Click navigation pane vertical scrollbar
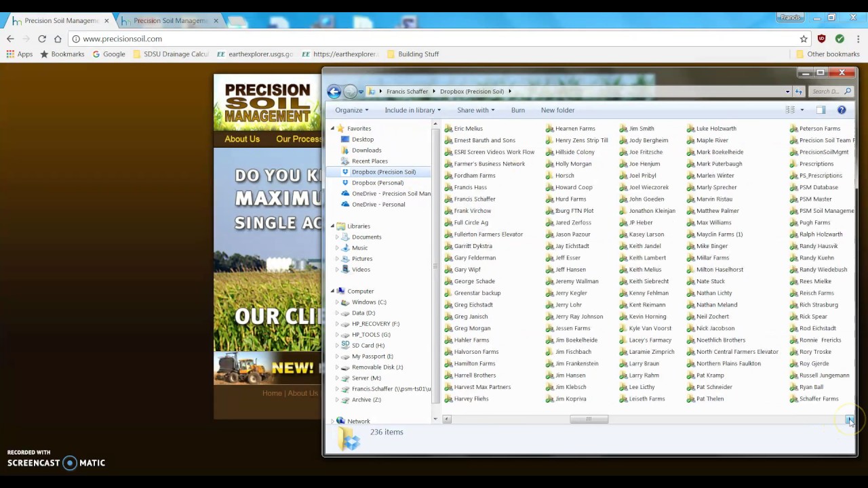 point(435,266)
